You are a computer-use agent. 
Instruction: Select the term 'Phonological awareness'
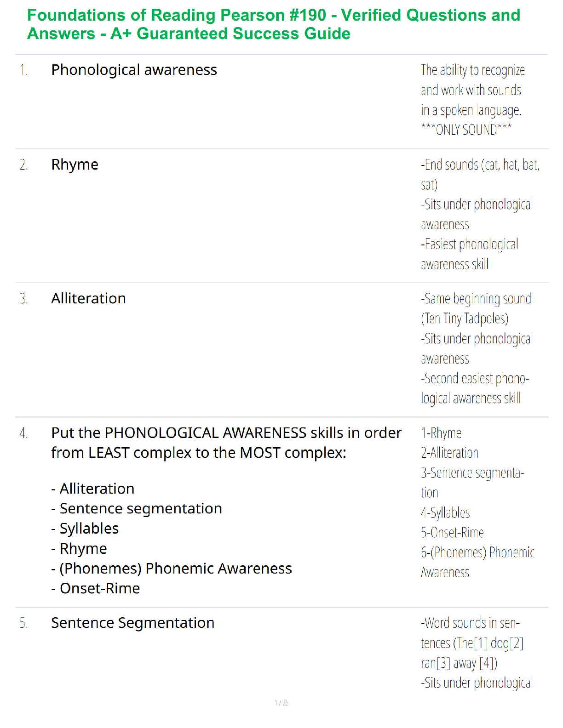click(134, 70)
